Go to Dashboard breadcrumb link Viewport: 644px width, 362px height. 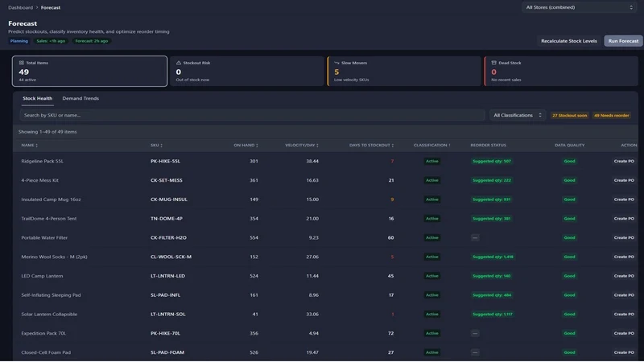(x=21, y=7)
